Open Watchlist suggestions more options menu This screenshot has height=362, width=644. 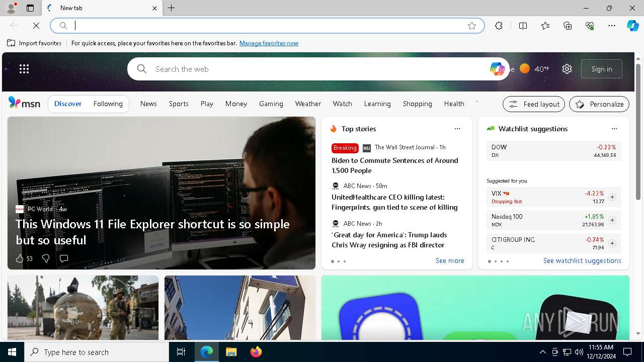click(614, 129)
